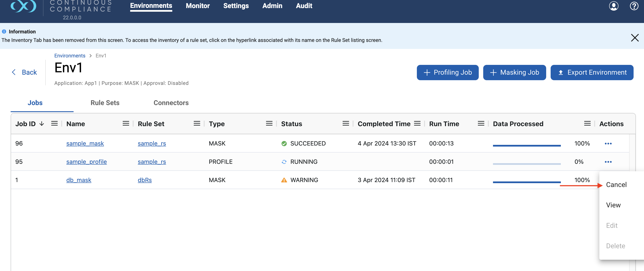
Task: Switch to the Rule Sets tab
Action: coord(105,103)
